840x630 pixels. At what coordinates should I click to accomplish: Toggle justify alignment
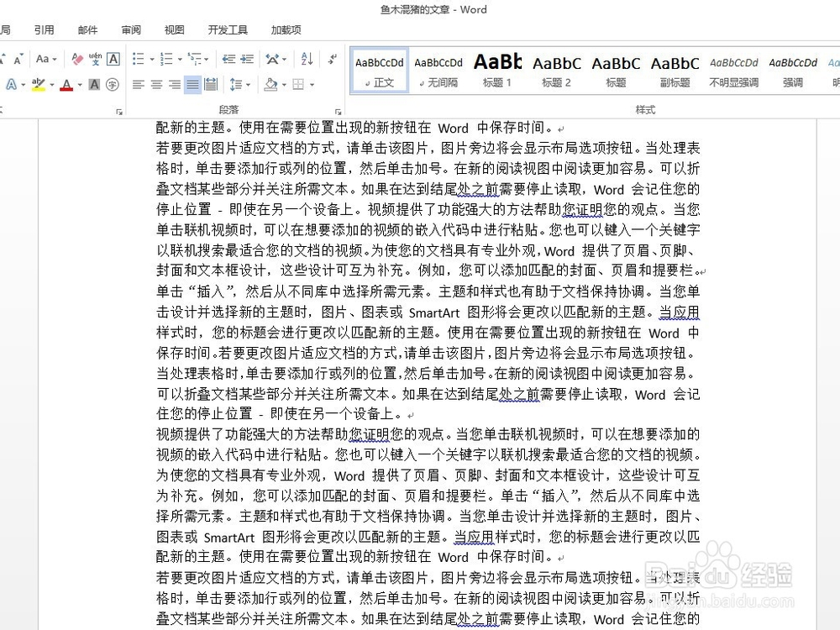pos(192,85)
